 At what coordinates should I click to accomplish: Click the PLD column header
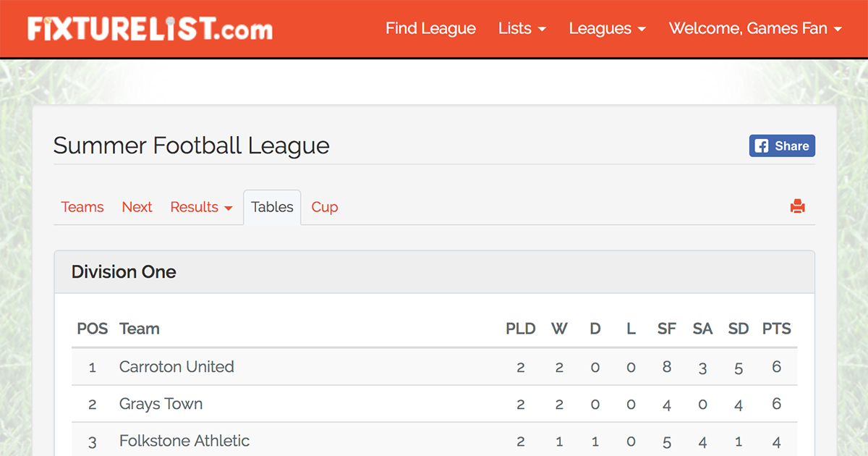(520, 329)
